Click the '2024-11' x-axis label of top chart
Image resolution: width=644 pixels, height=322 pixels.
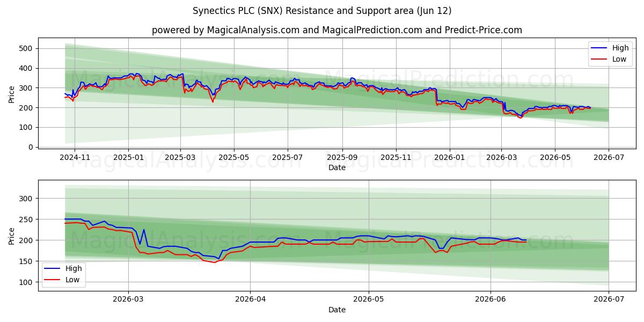tap(74, 158)
